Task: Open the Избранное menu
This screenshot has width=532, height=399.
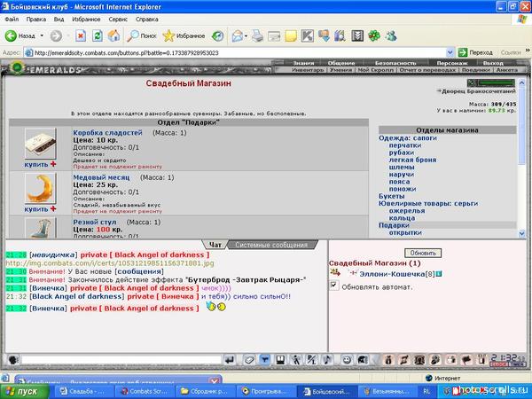Action: [86, 20]
